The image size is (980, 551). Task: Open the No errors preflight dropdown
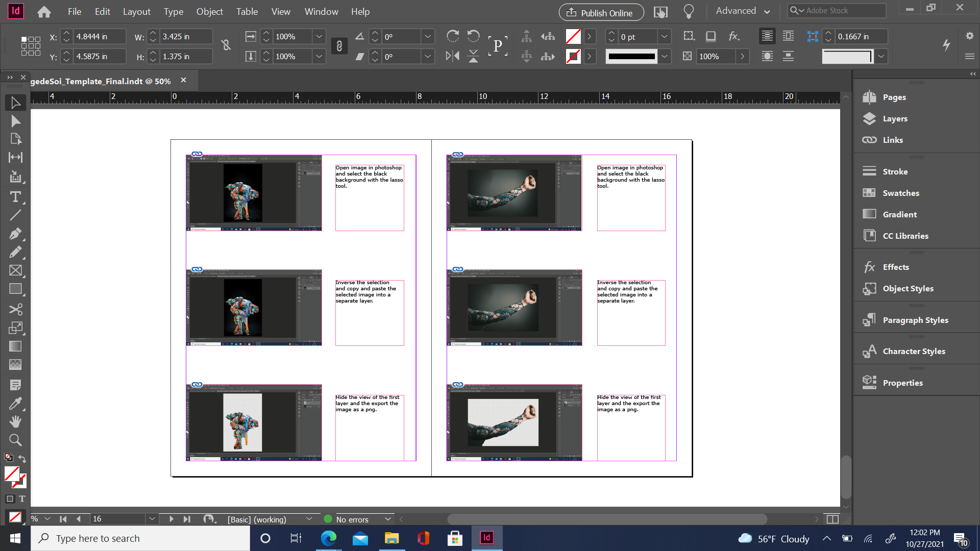click(x=388, y=519)
